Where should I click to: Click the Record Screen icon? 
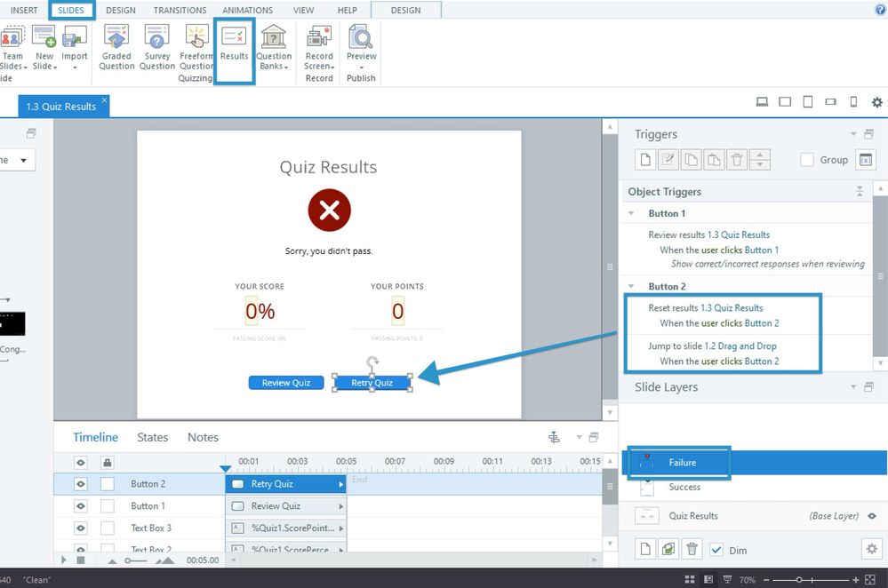(x=319, y=37)
